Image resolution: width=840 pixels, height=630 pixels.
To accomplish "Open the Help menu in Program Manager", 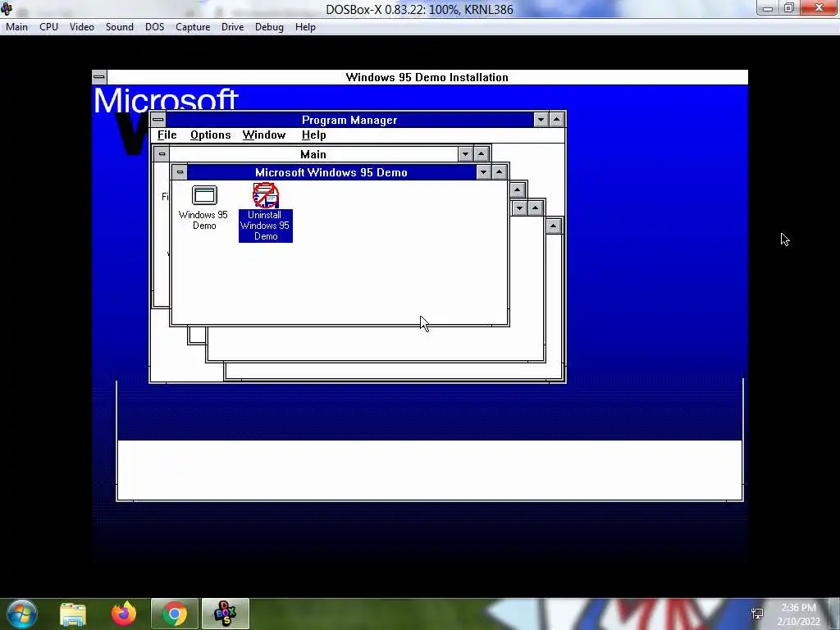I will (x=314, y=135).
